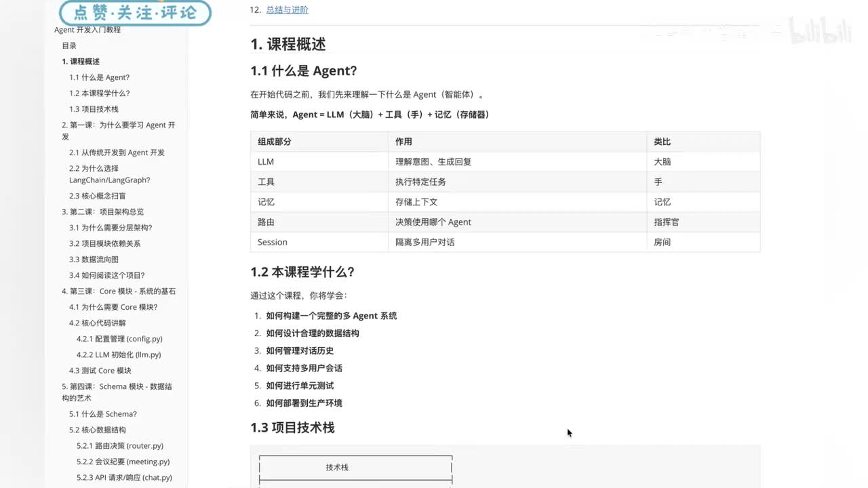
Task: Click the bold Agent = LLM formula line
Action: click(x=370, y=115)
